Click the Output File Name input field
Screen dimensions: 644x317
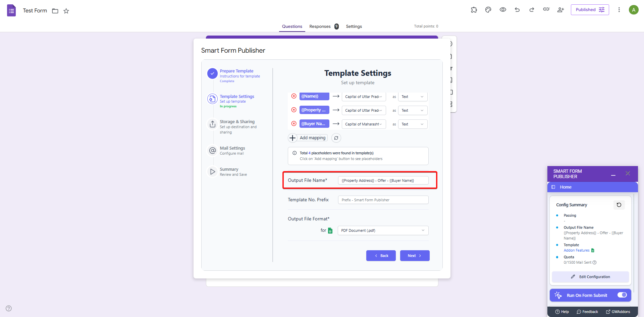[x=383, y=180]
